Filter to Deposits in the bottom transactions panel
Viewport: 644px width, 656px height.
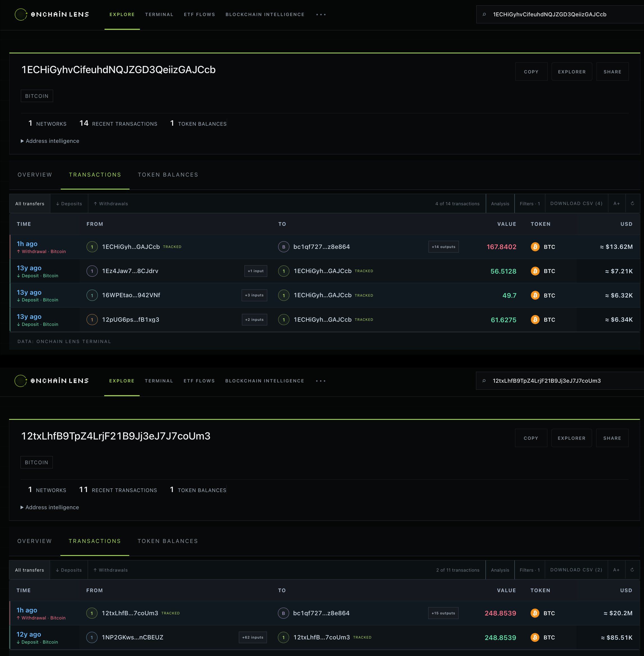(69, 570)
